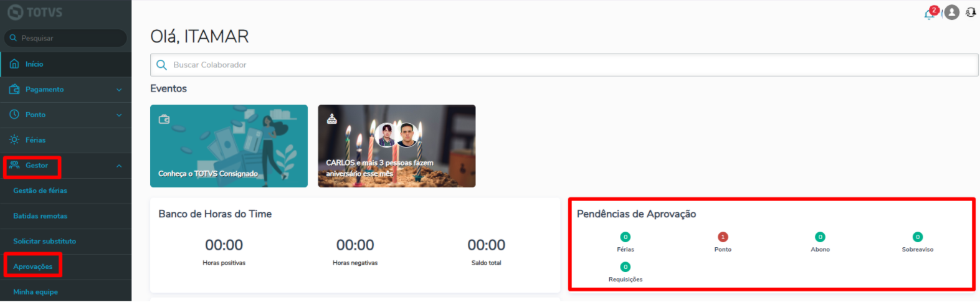Open Gestão de férias submenu
The image size is (980, 302).
click(65, 191)
